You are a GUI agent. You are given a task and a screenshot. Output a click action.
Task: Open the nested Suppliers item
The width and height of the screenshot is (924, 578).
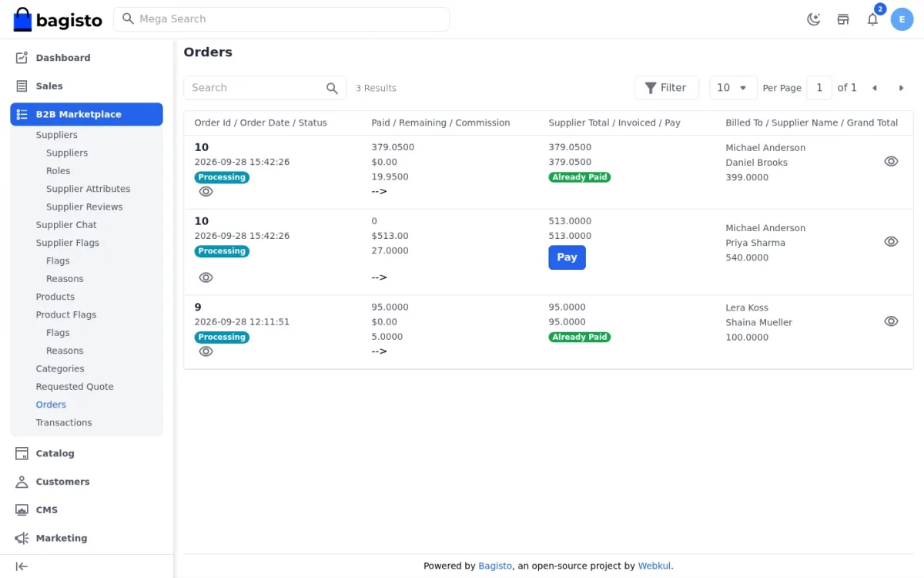pos(67,153)
